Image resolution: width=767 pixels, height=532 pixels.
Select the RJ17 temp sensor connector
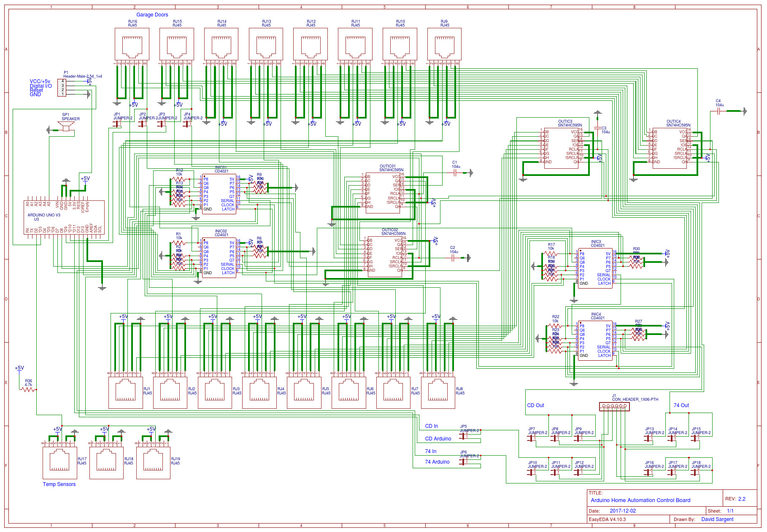coord(59,463)
